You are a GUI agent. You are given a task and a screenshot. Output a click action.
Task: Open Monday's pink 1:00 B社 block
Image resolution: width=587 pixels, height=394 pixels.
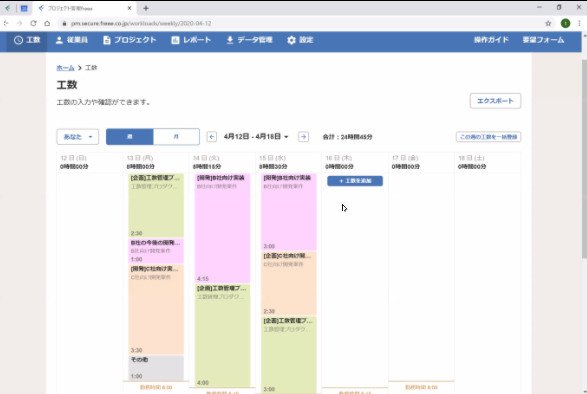click(156, 251)
